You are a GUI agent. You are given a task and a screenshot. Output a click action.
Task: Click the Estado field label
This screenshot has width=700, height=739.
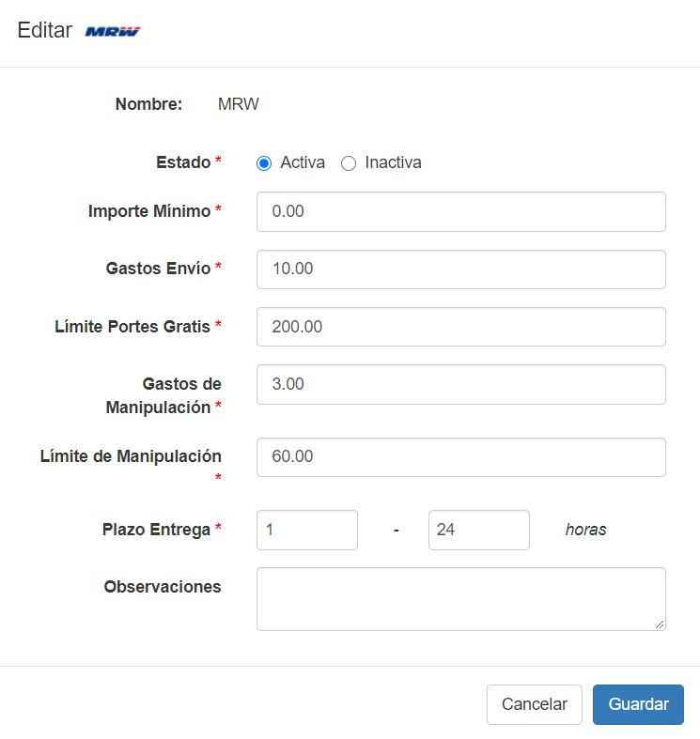[x=183, y=162]
